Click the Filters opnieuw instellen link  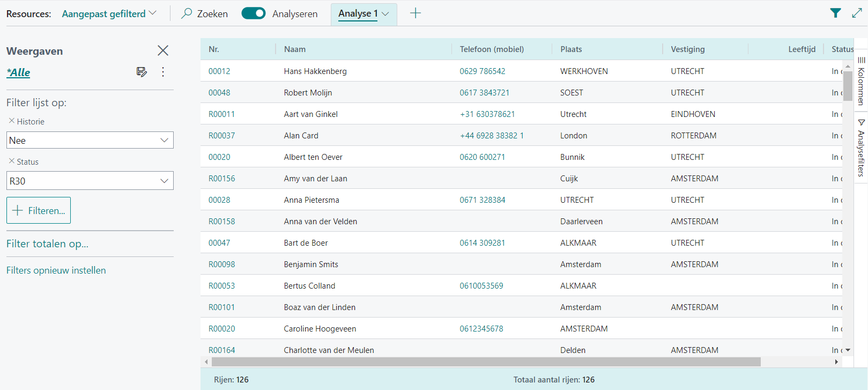[56, 270]
